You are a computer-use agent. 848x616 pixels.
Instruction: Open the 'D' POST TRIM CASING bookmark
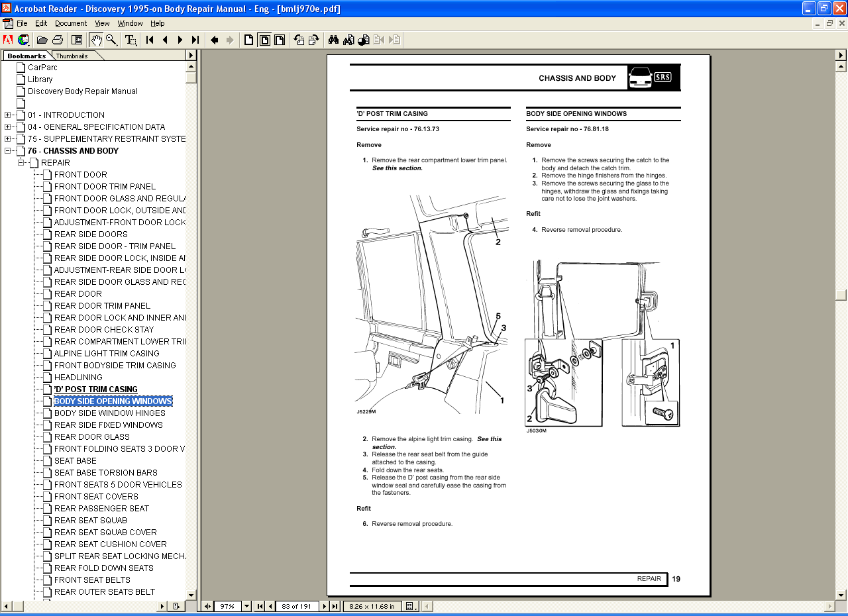coord(96,389)
